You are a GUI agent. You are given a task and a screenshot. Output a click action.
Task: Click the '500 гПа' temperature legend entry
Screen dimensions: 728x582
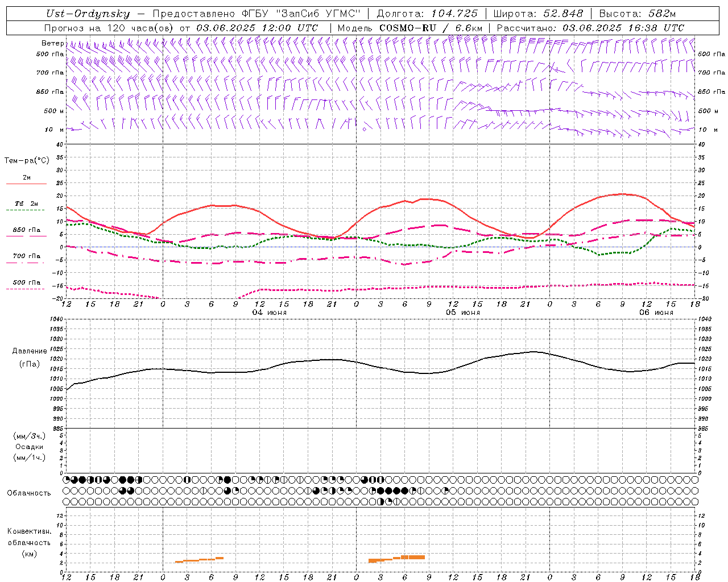26,285
